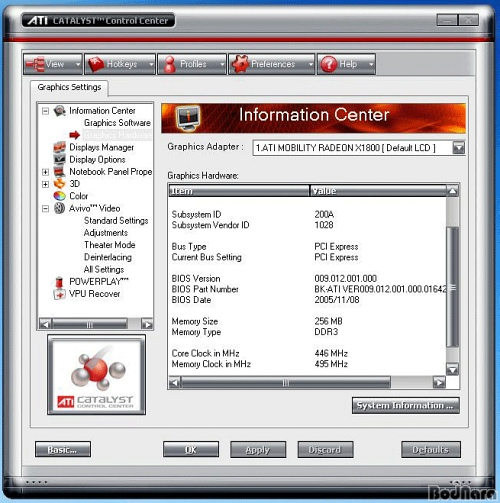Click the Subsystem Vendor ID row

coord(307,225)
